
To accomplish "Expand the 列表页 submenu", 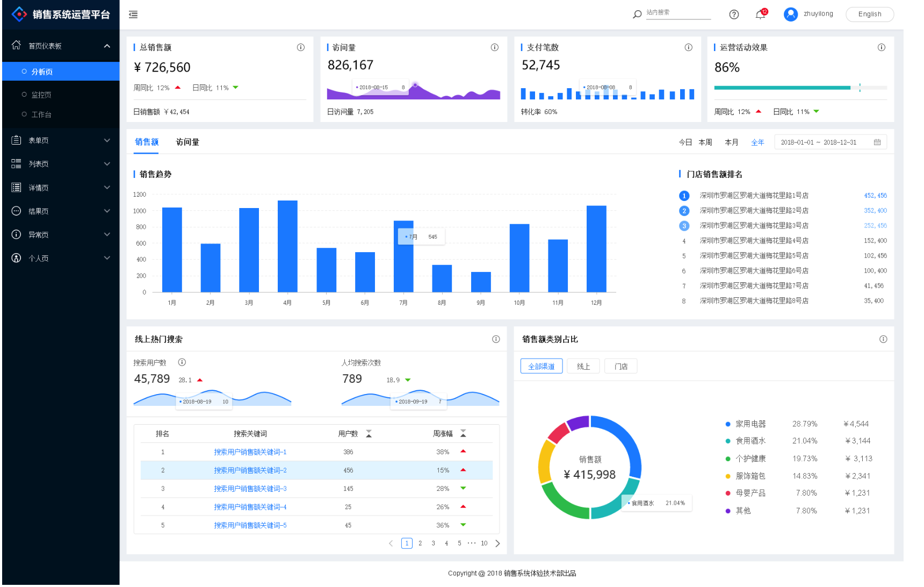I will (x=107, y=164).
